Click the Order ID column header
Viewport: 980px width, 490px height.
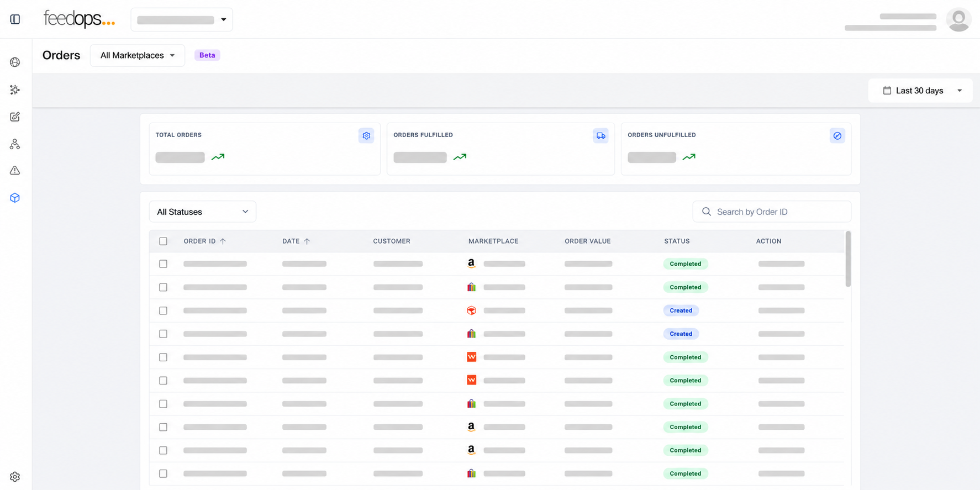point(199,241)
